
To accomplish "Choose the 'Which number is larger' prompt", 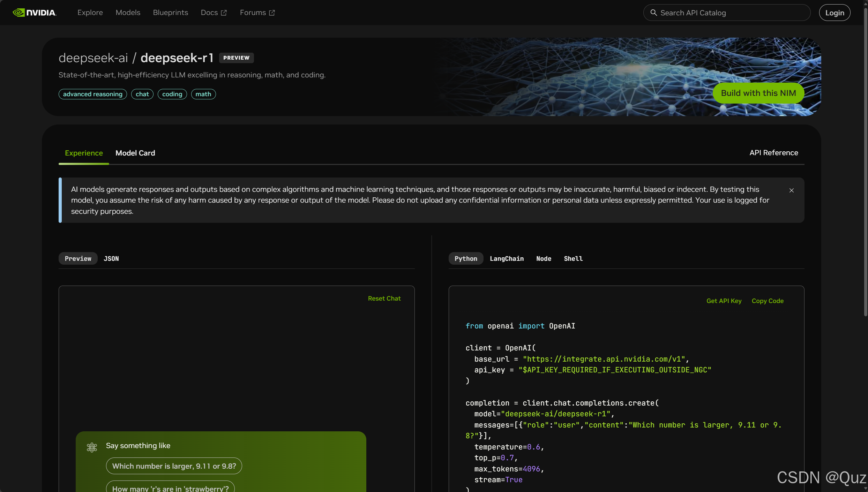I will [174, 466].
